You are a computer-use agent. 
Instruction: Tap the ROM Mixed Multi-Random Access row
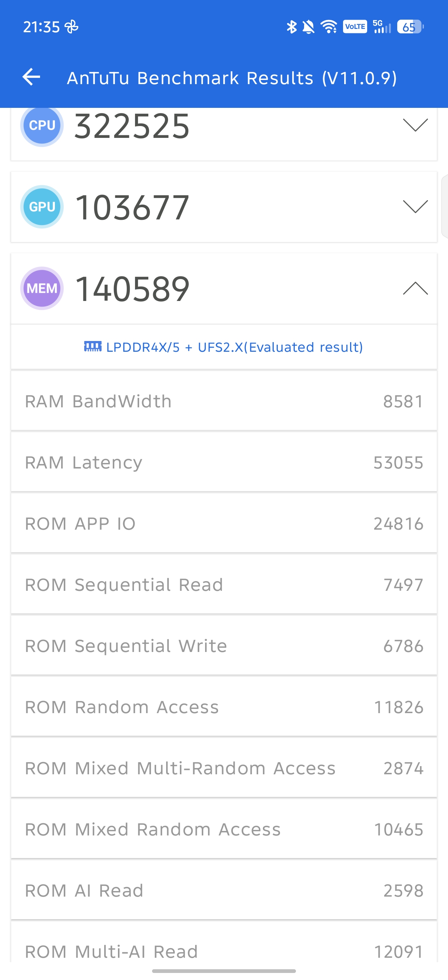[224, 768]
